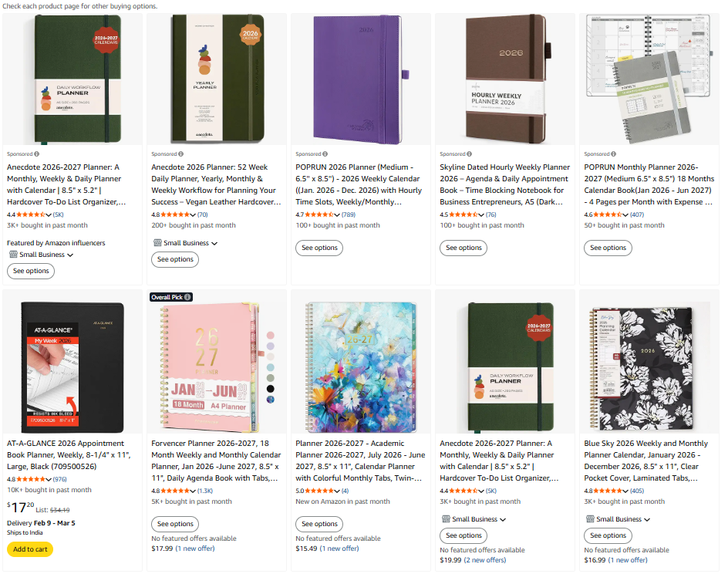Click Sponsored info icon on POPRUN Monthly planner
Image resolution: width=728 pixels, height=574 pixels.
pos(614,154)
